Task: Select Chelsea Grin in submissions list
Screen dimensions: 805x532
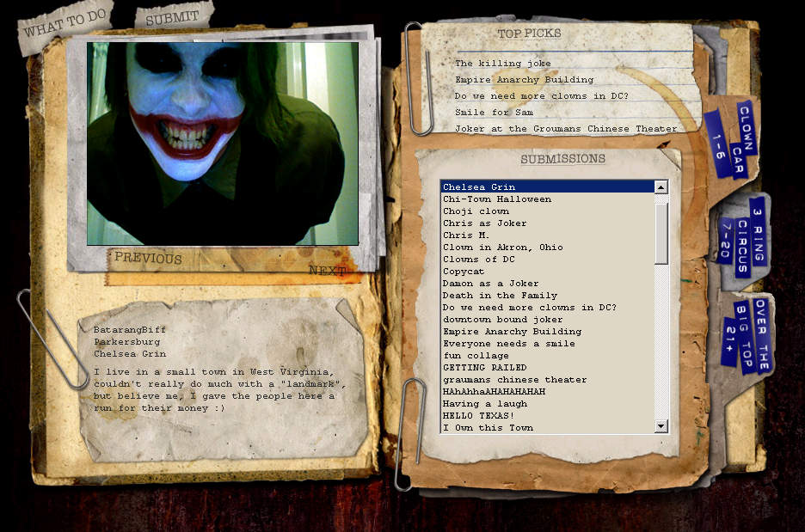Action: [x=548, y=187]
